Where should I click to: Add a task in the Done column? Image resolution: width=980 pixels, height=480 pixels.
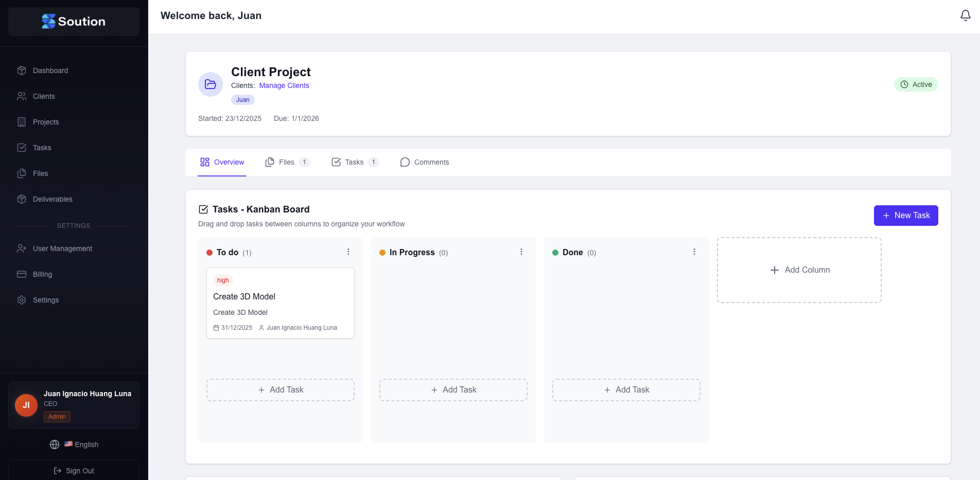pos(626,390)
